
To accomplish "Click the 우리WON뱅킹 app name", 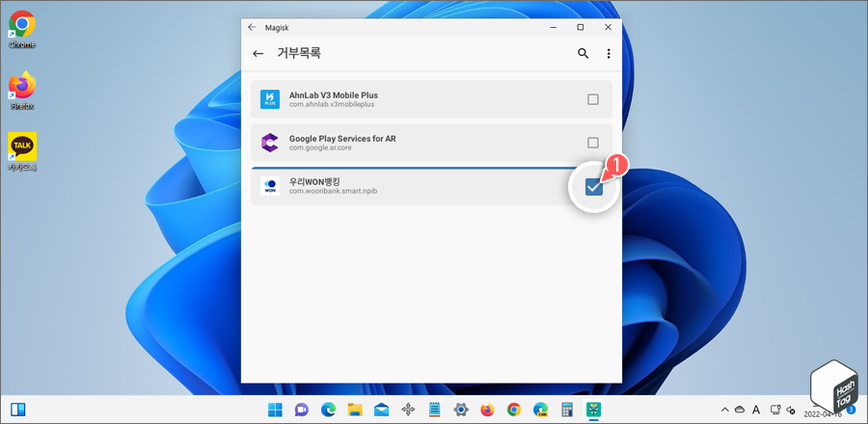I will 314,181.
